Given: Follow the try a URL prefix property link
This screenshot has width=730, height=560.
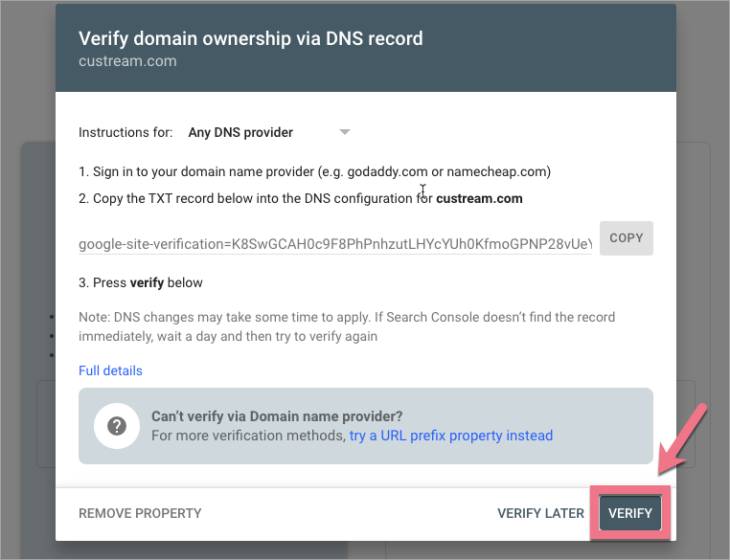Looking at the screenshot, I should point(450,436).
